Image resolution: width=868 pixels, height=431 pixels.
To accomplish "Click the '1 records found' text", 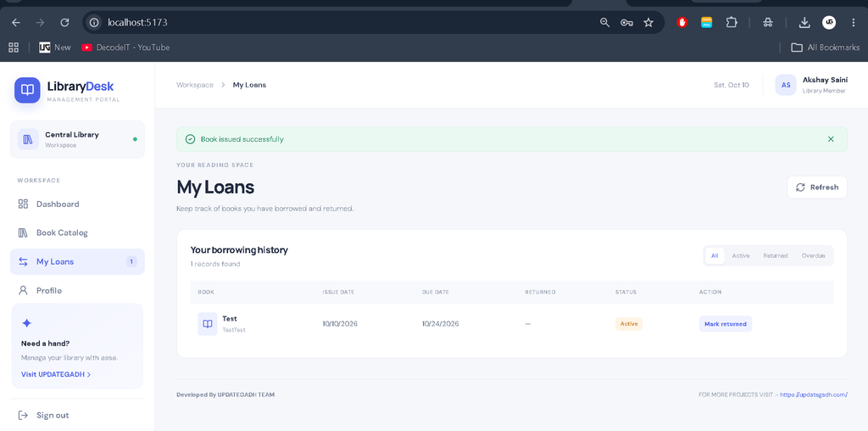I will [x=215, y=264].
